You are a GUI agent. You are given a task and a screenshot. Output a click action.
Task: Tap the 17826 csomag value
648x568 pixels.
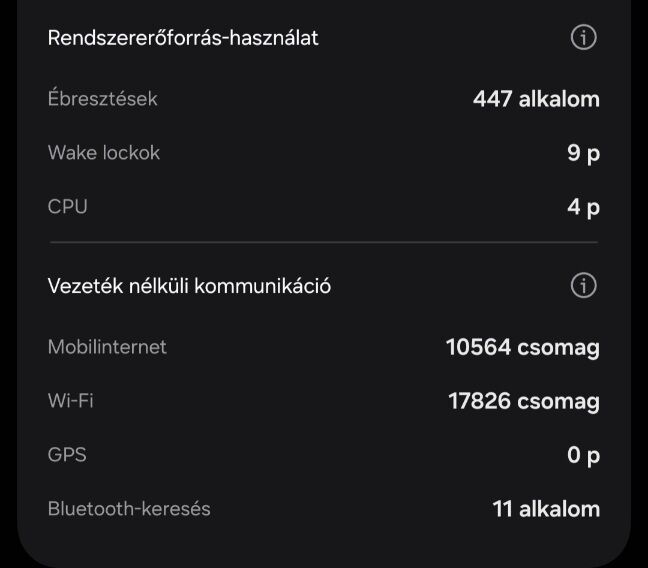pyautogui.click(x=523, y=401)
